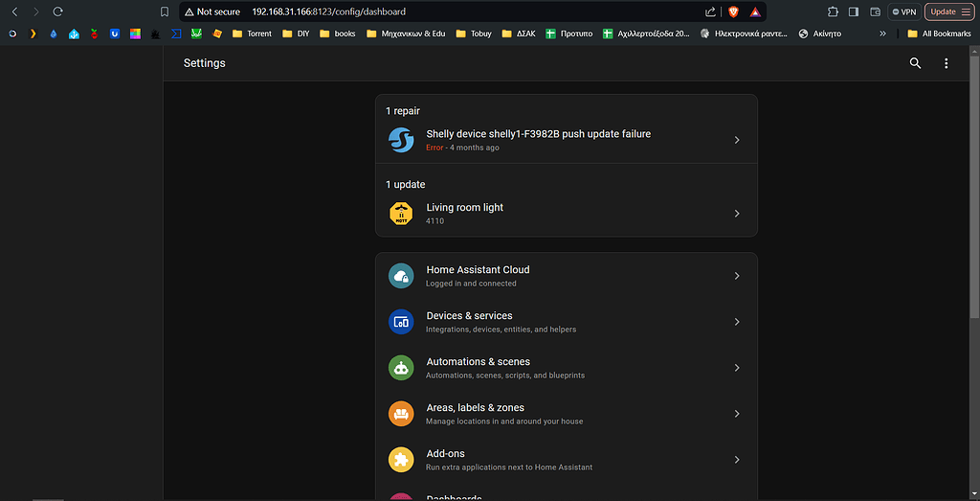Open the blue PowerShell-style bookmark icon
This screenshot has height=501, width=980.
[176, 34]
